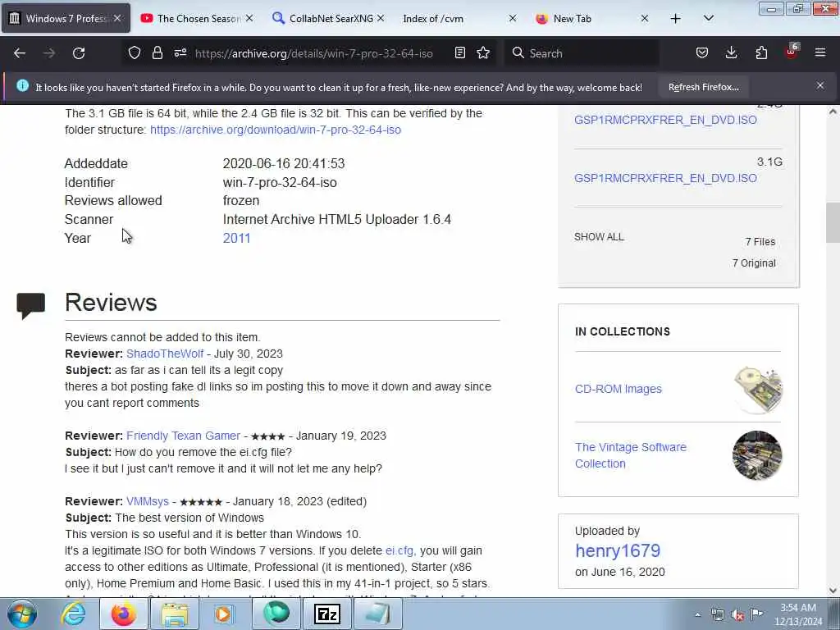Click the scrollbar down arrow

pyautogui.click(x=833, y=591)
